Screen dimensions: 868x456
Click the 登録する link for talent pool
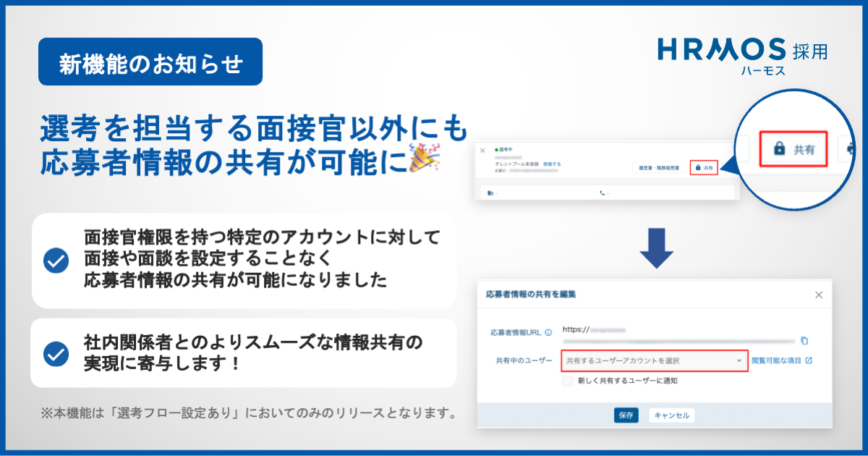551,164
